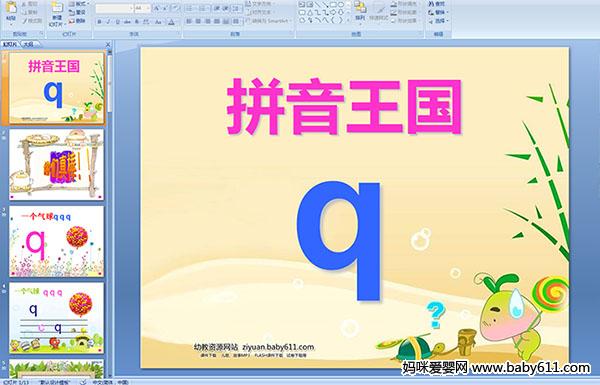
Task: Close the slides thumbnail pane
Action: pos(108,44)
